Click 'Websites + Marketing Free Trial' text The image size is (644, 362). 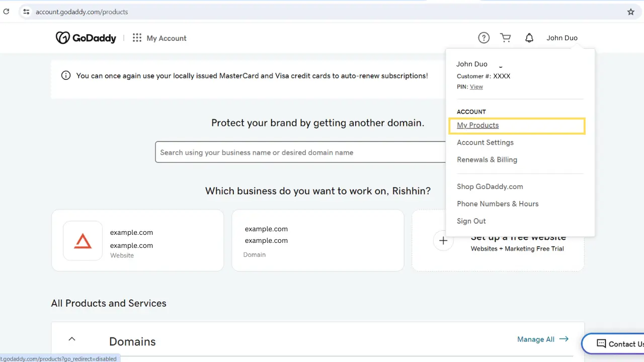click(x=517, y=249)
